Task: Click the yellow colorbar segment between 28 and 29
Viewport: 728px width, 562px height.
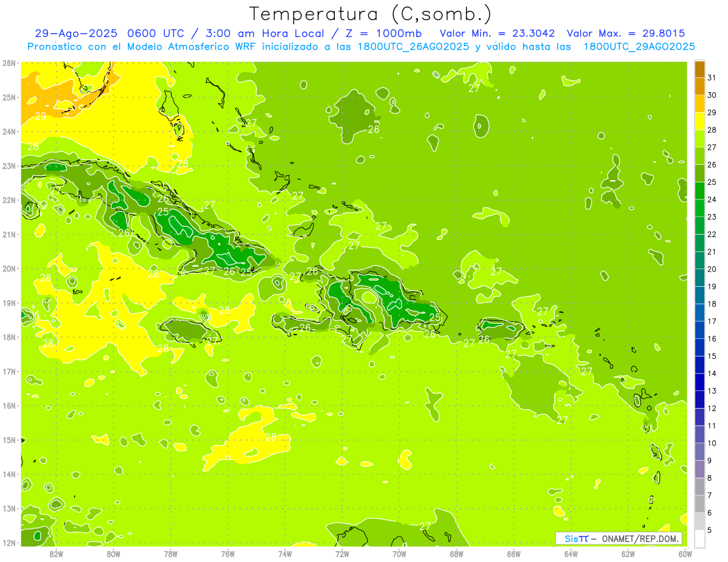Action: tap(699, 121)
